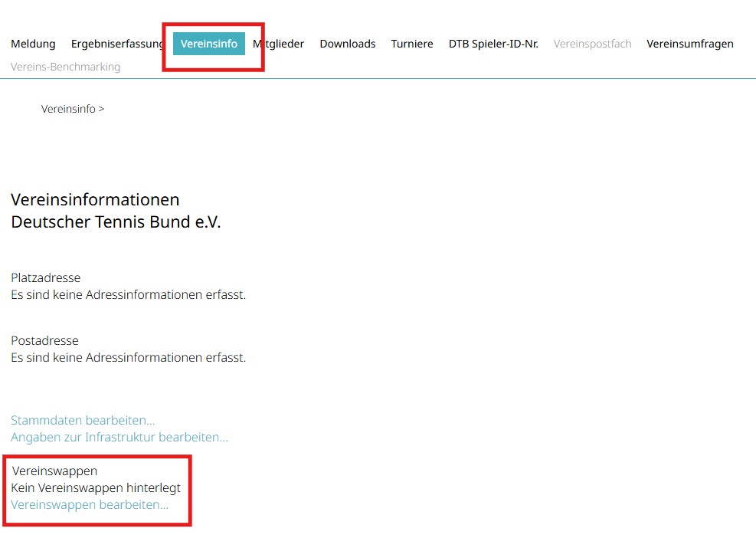Open the Stammdaten bearbeiten link
This screenshot has height=538, width=756.
click(83, 420)
